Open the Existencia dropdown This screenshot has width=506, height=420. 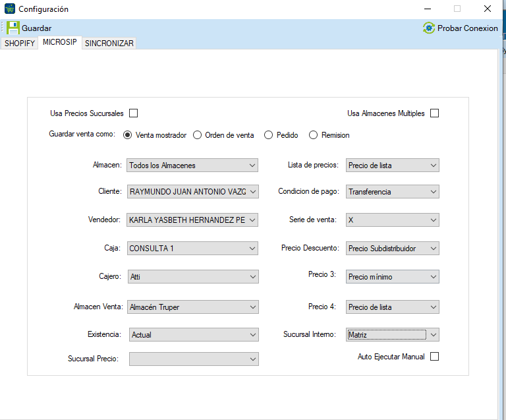(x=194, y=335)
